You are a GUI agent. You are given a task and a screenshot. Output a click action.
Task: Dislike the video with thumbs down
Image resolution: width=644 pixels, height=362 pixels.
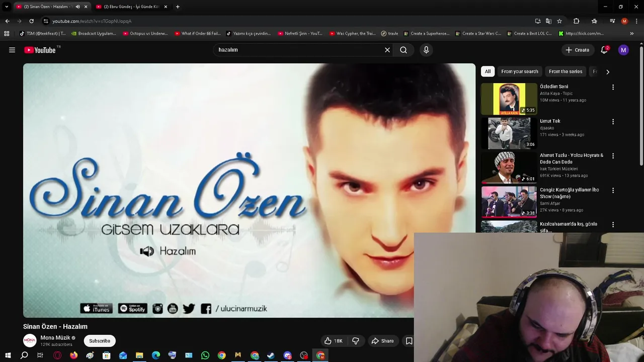coord(356,341)
